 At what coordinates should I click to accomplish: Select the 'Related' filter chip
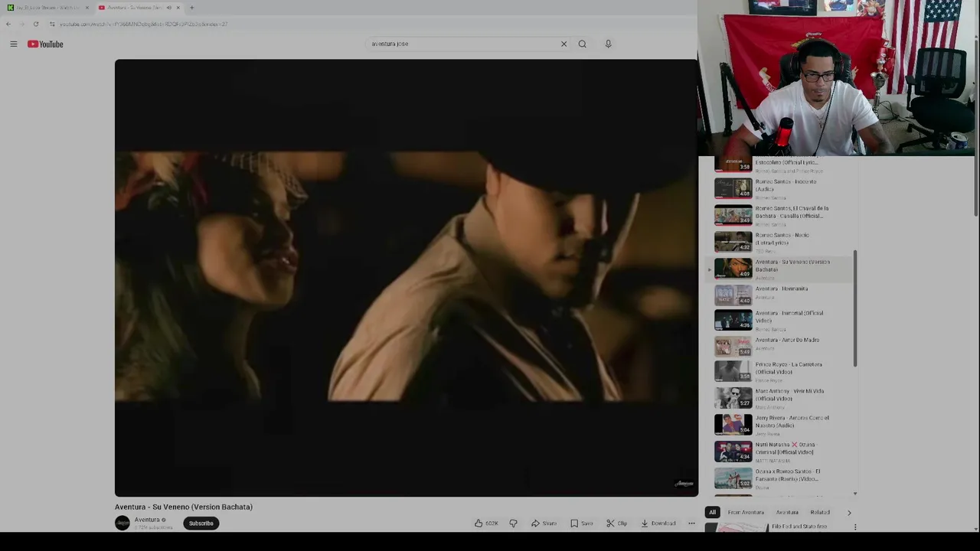(820, 513)
